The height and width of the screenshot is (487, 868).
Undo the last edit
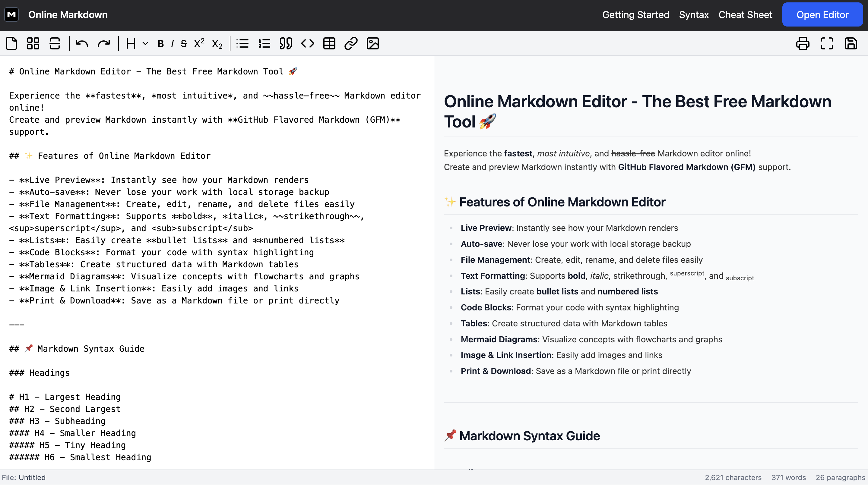[x=82, y=43]
